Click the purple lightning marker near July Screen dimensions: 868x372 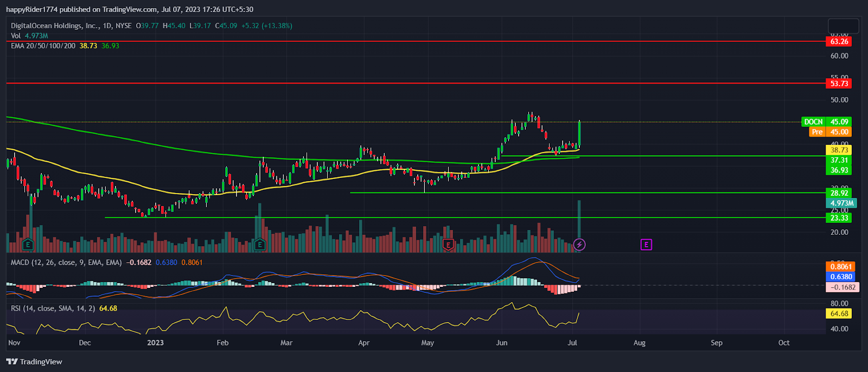(x=579, y=245)
